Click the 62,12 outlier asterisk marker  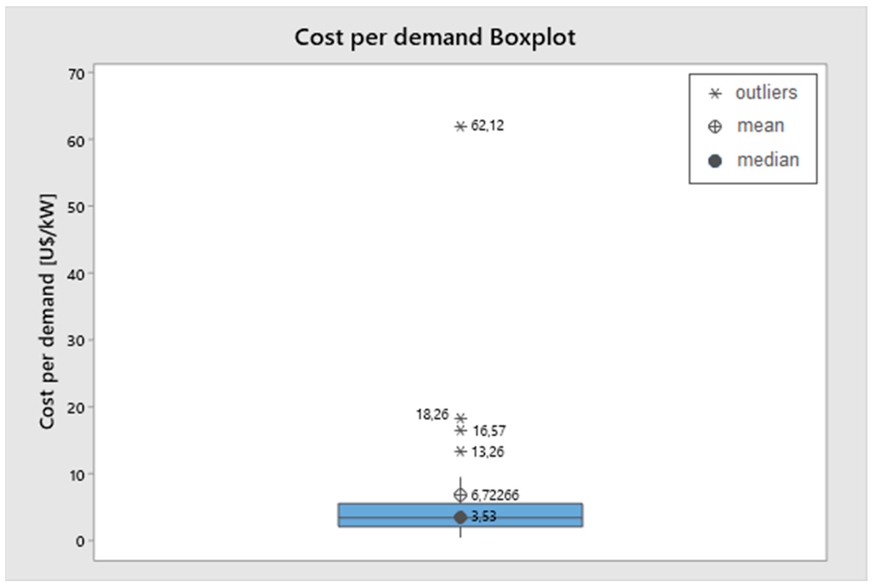pos(460,127)
